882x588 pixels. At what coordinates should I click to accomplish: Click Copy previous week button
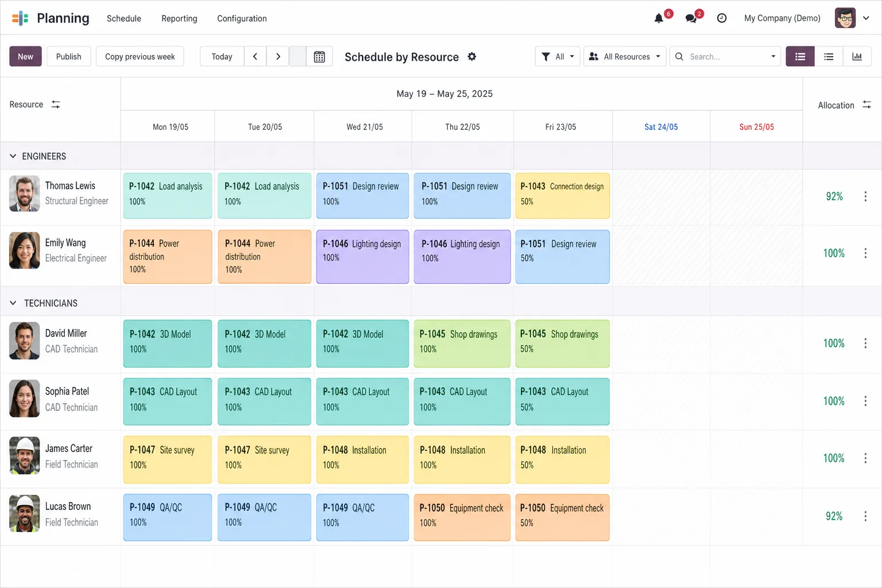(140, 56)
